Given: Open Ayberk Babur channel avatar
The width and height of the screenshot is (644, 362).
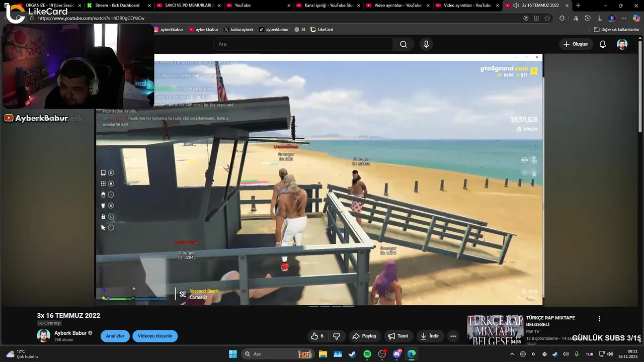Looking at the screenshot, I should click(43, 336).
